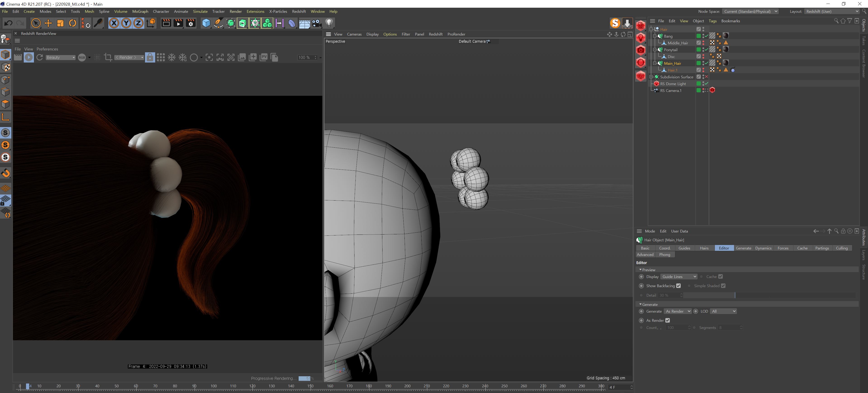This screenshot has width=868, height=393.
Task: Open viewport Cameras menu
Action: tap(354, 34)
